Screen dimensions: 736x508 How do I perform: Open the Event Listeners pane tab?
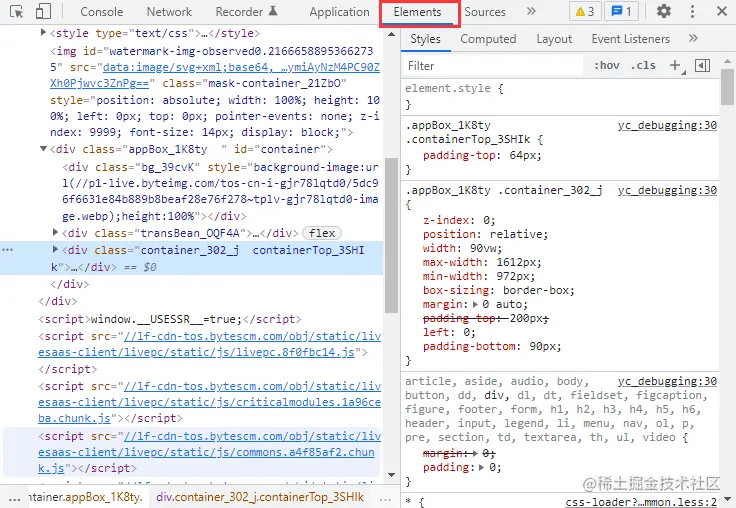(630, 39)
